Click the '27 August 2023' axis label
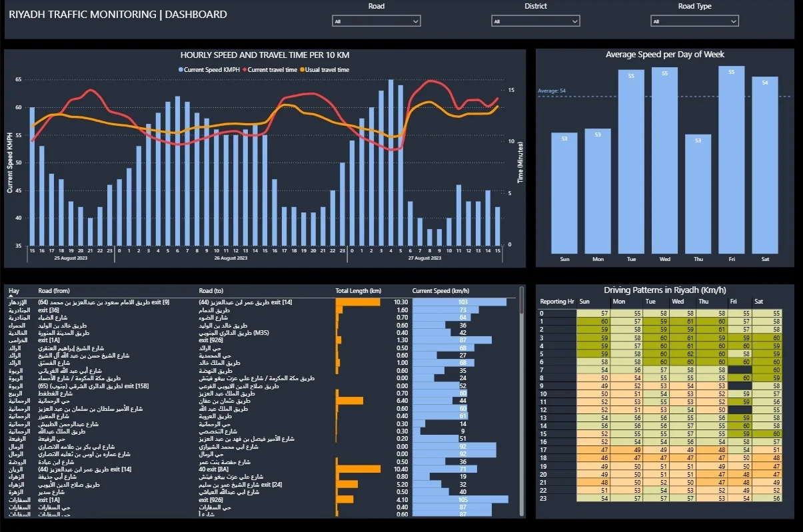Screen dimensions: 803x532 coord(424,258)
